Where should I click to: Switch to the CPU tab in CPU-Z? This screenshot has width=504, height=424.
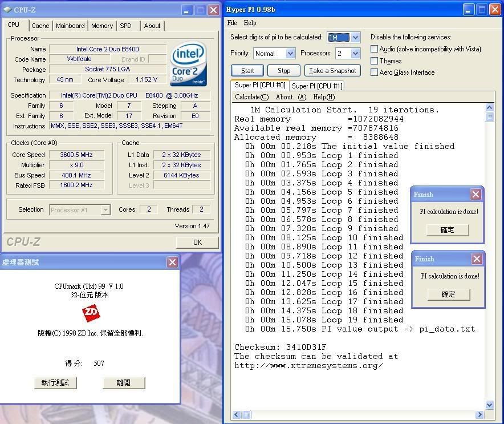coord(14,25)
